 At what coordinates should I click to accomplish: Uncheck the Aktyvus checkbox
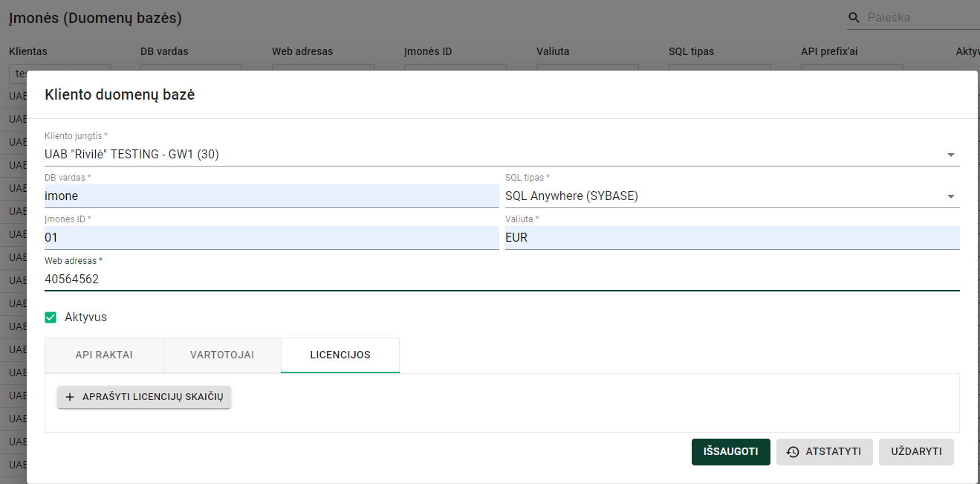[51, 317]
